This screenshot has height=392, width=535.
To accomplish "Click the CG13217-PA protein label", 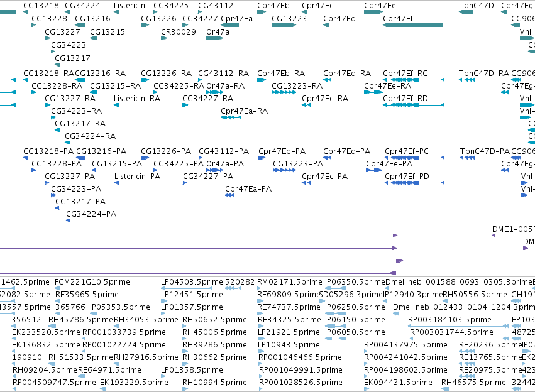I will [x=80, y=202].
